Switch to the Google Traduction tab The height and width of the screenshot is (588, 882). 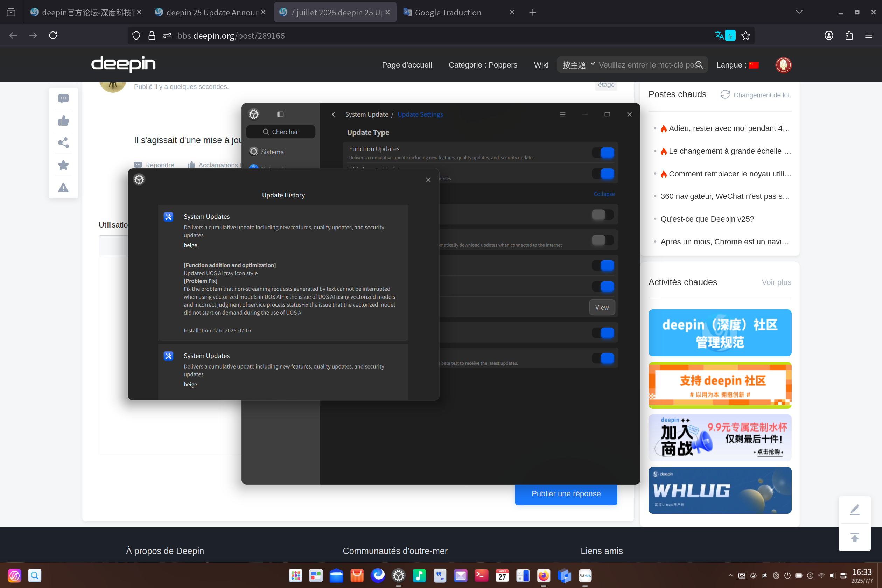[459, 12]
